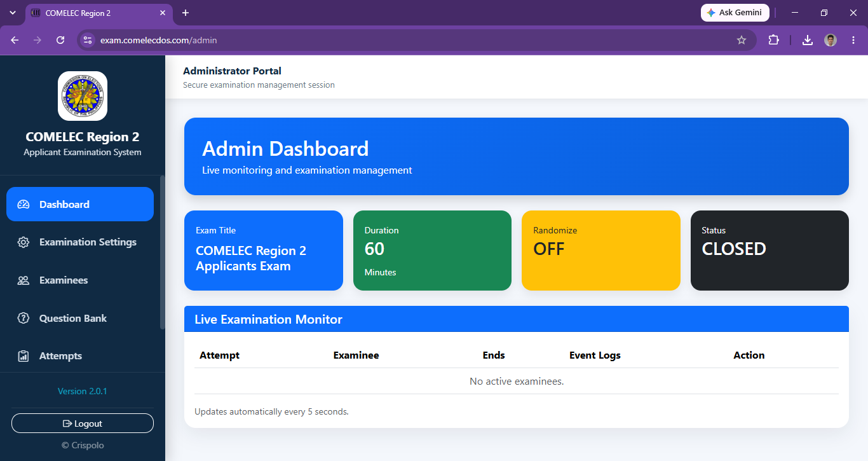The width and height of the screenshot is (868, 461).
Task: Click the Live Examination Monitor heading
Action: (x=268, y=319)
